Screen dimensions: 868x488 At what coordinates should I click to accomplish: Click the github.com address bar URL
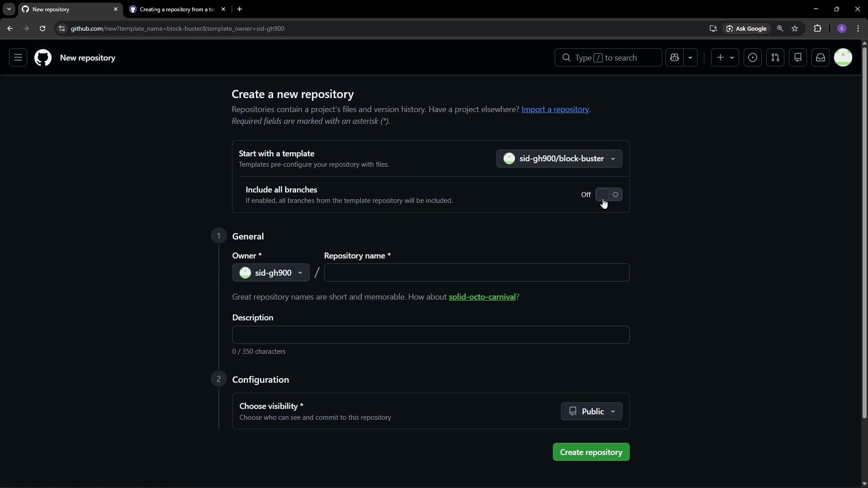pos(177,28)
